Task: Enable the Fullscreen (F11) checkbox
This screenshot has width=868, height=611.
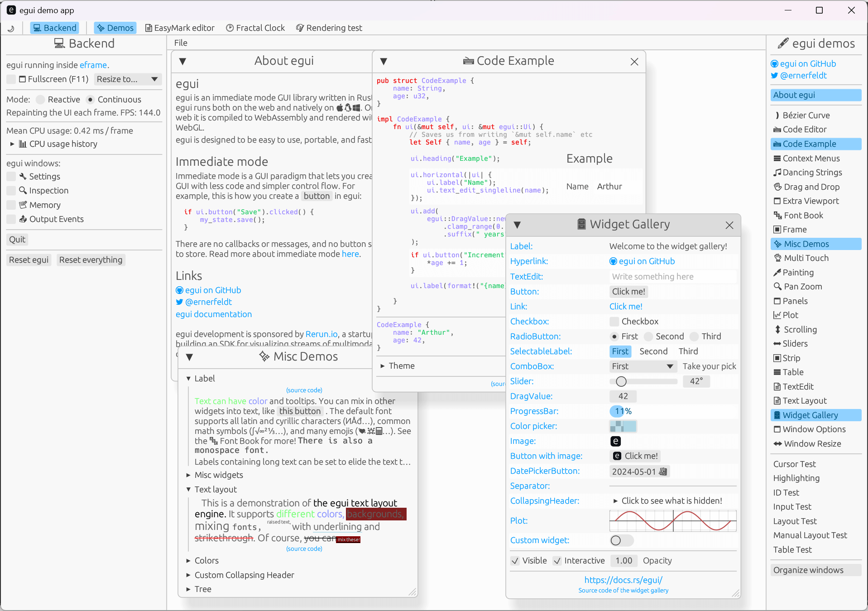Action: (11, 79)
